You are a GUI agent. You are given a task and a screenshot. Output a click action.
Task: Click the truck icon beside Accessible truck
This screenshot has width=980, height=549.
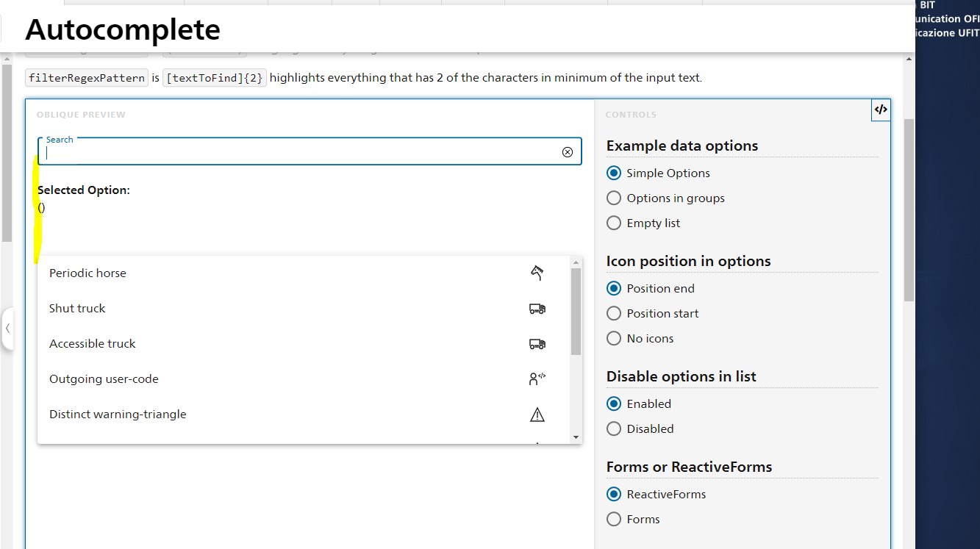coord(537,343)
